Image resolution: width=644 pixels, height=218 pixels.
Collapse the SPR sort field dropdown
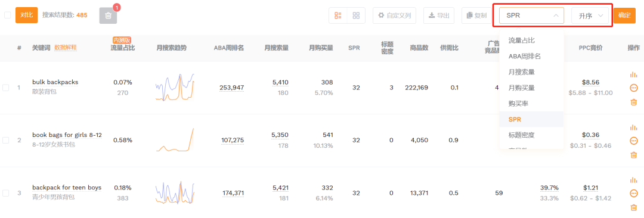click(532, 15)
